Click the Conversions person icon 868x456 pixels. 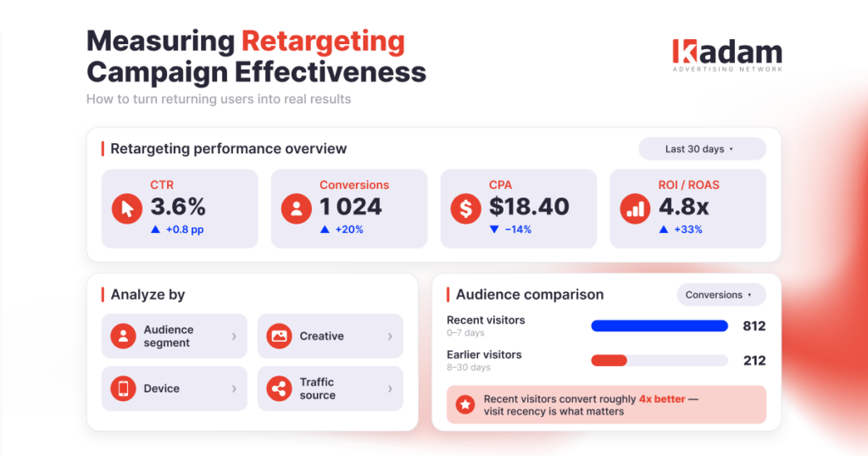point(296,209)
